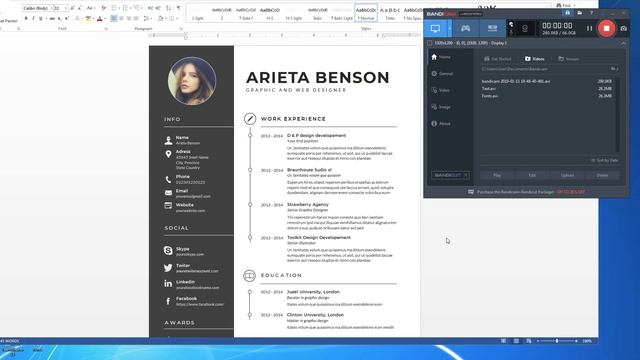This screenshot has height=360, width=640.
Task: Select the first bandicam .avi recording row
Action: click(x=547, y=81)
